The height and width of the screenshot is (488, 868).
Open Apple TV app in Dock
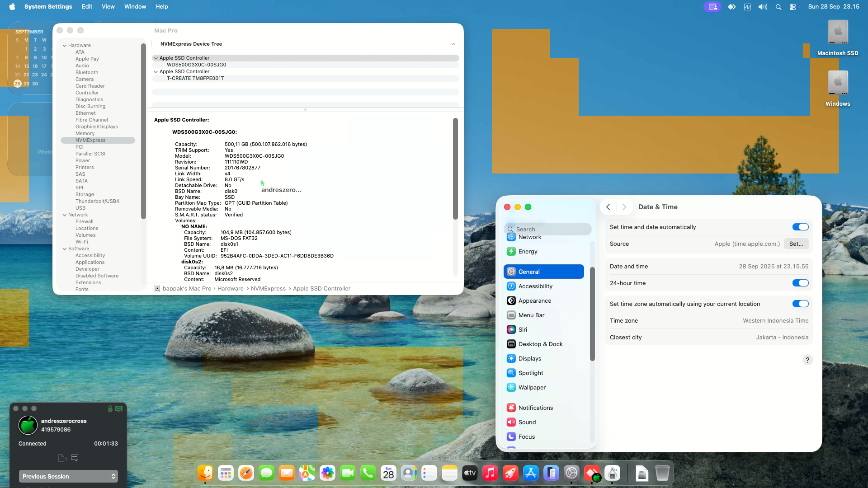tap(470, 473)
